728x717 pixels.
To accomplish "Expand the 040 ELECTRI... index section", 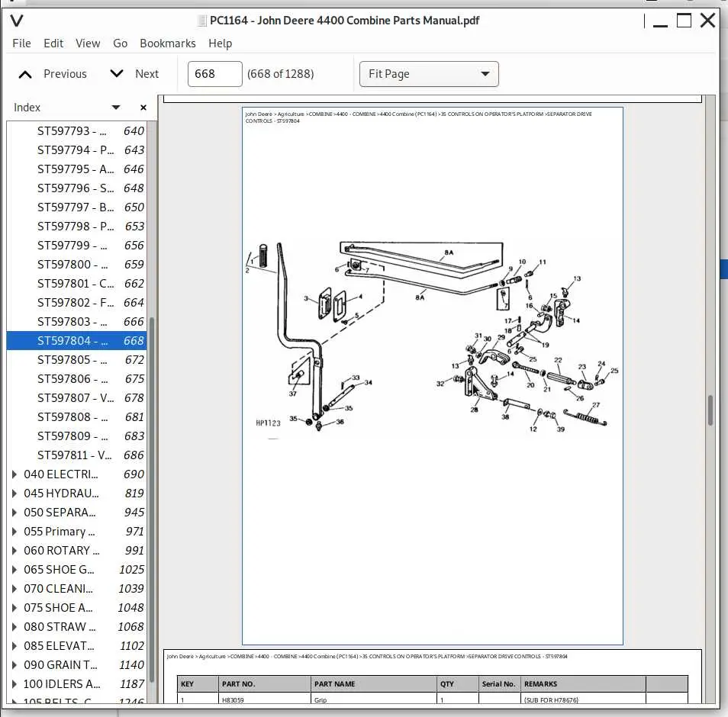I will pyautogui.click(x=14, y=474).
